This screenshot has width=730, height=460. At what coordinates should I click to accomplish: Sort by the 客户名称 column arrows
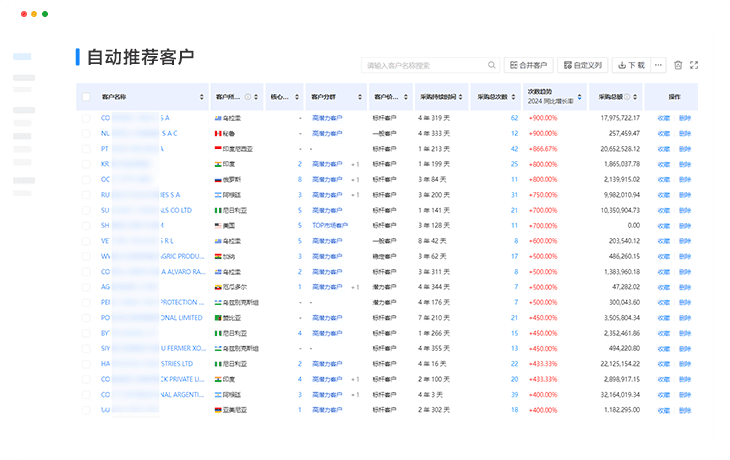(202, 97)
